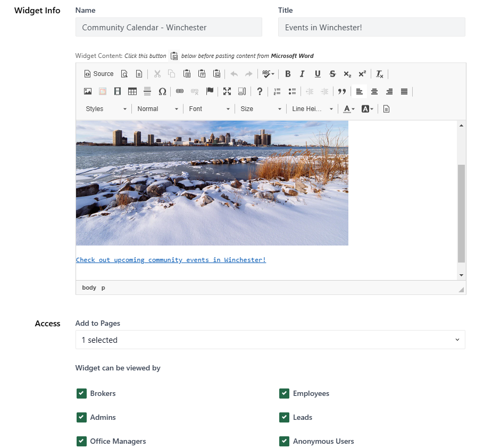Viewport: 484px width, 448px height.
Task: Open the Paste from Word dialog
Action: [x=216, y=73]
